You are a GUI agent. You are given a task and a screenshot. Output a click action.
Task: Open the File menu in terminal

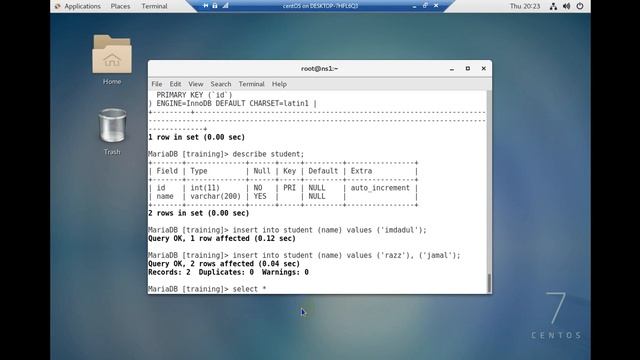[157, 84]
